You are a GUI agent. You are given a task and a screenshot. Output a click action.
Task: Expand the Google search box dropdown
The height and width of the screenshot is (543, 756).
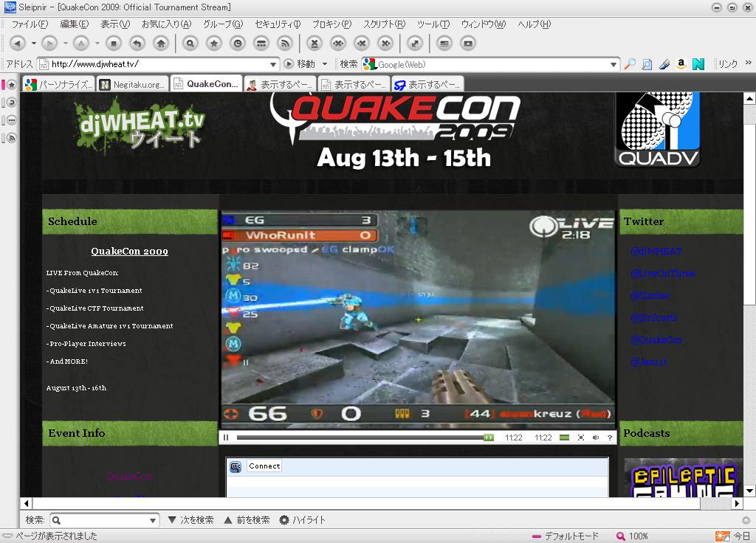(614, 65)
